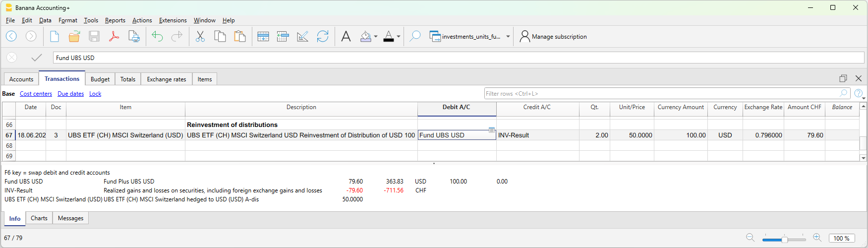Click the recalculate refresh arrows icon

coord(323,36)
